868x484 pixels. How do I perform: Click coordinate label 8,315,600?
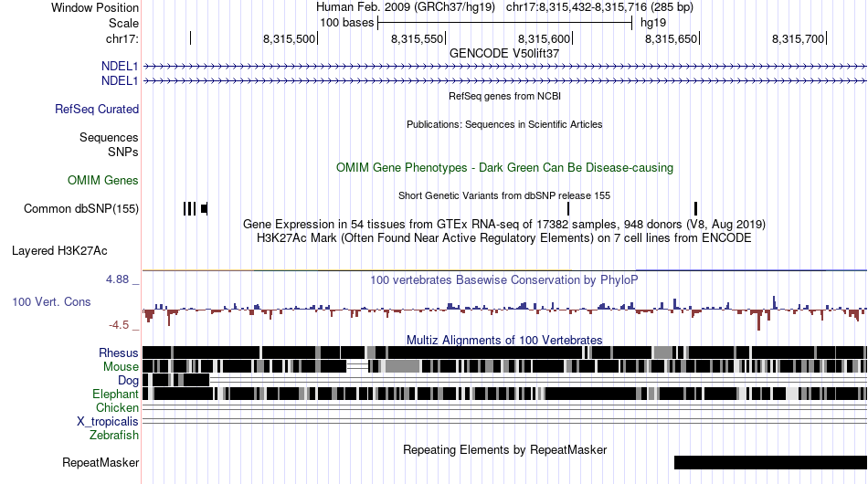pyautogui.click(x=544, y=38)
